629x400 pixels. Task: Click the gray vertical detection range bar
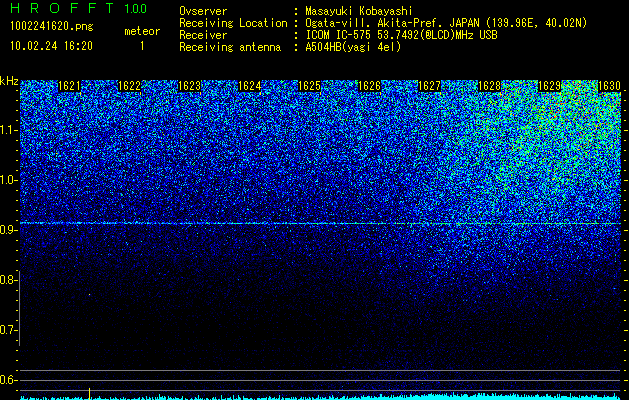(19, 308)
